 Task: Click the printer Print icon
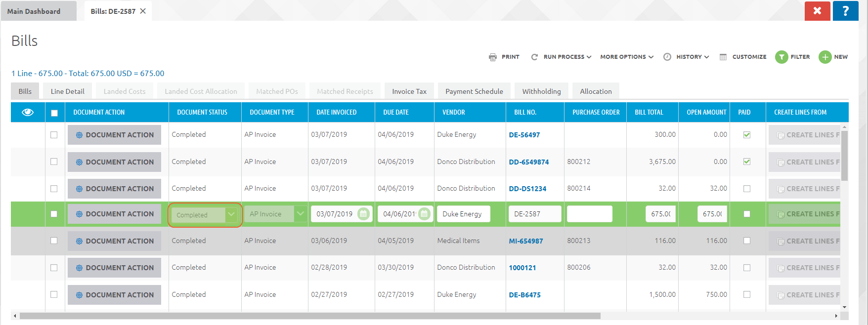pos(493,57)
